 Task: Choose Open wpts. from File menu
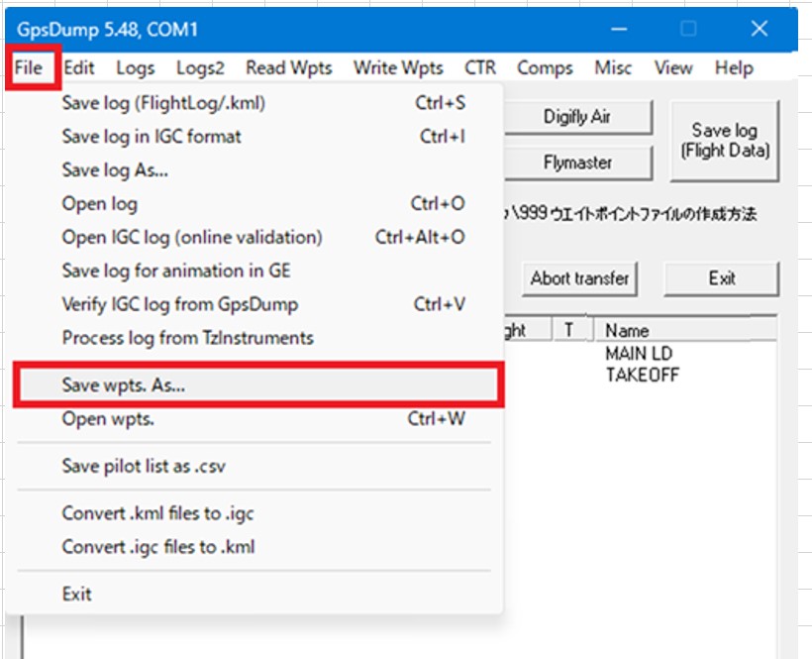[108, 418]
